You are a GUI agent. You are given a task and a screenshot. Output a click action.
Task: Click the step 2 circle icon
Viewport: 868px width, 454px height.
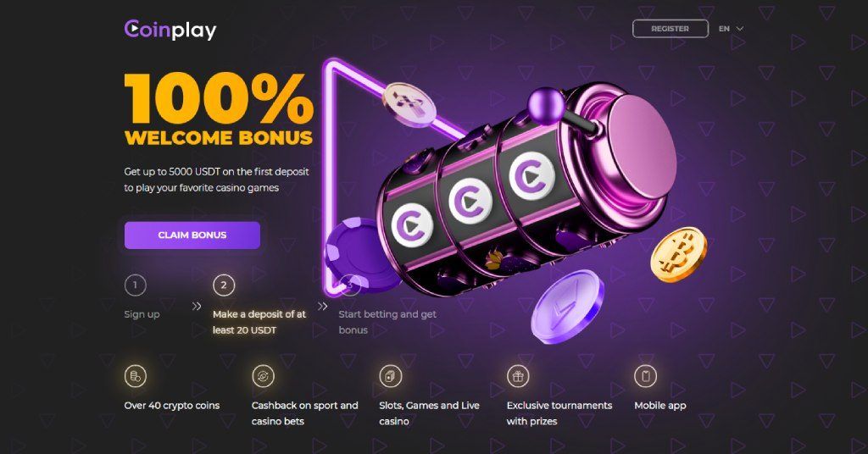pyautogui.click(x=224, y=285)
